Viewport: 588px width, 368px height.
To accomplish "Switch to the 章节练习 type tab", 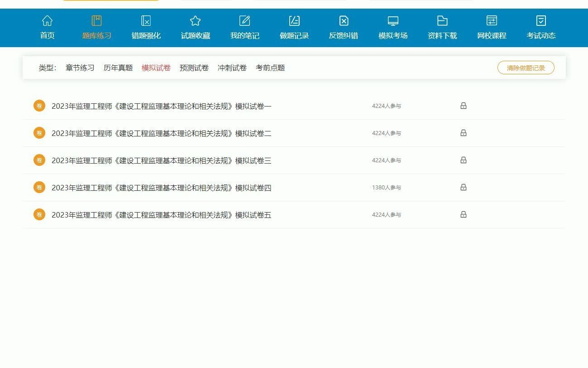I will tap(80, 68).
